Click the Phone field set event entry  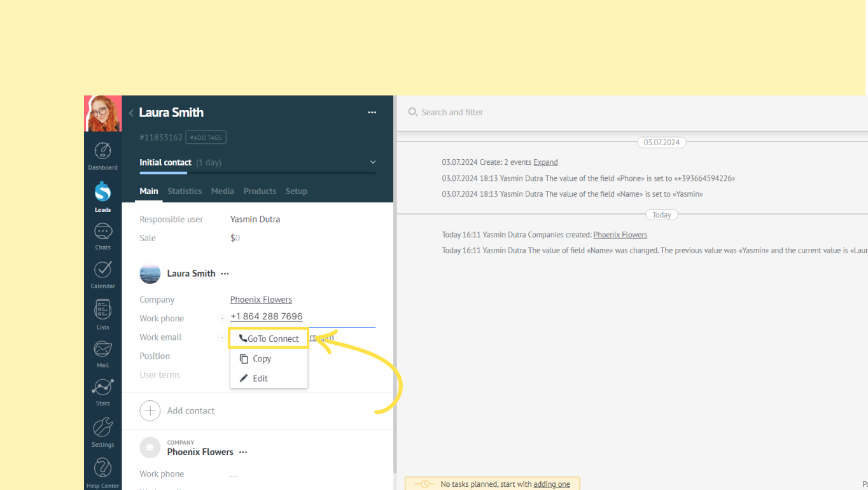[x=589, y=179]
